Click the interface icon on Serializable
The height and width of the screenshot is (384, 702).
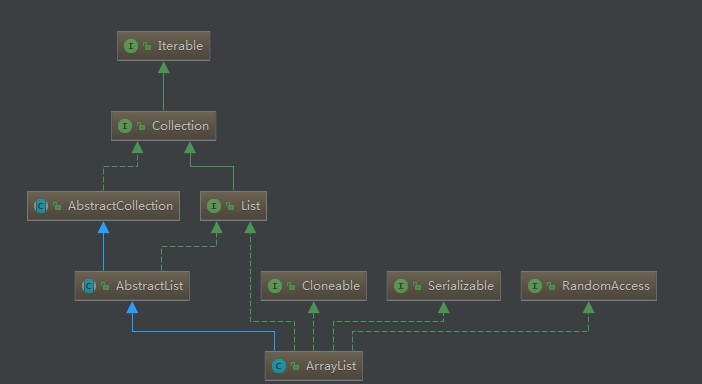click(x=401, y=286)
